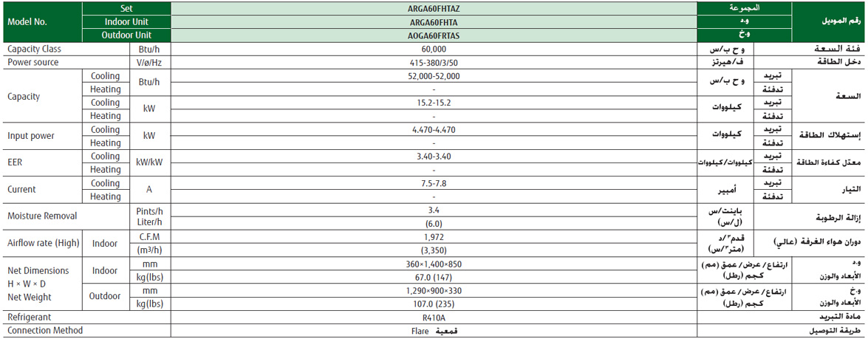Select the outdoor unit value AOGA60FRTAS
The width and height of the screenshot is (868, 339).
tap(434, 35)
